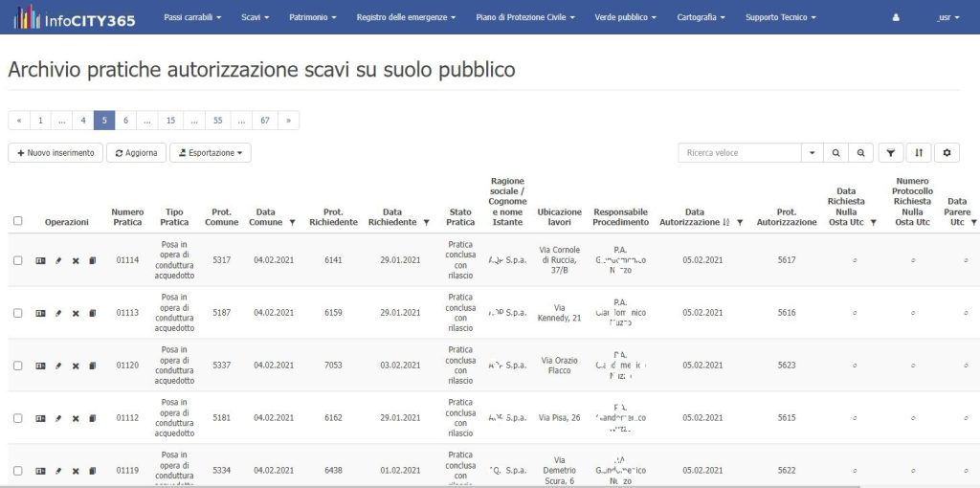Viewport: 980px width, 488px height.
Task: Duplicate pratica 01120 with copy icon
Action: pyautogui.click(x=93, y=366)
